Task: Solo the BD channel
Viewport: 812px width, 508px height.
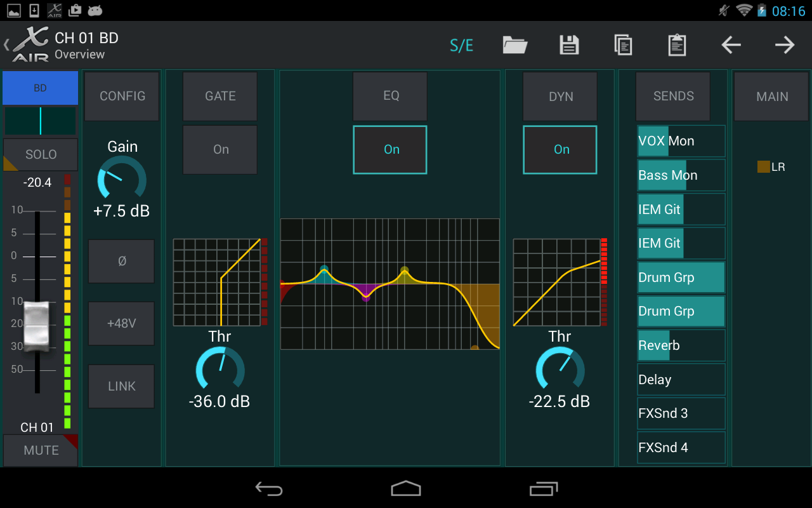Action: 40,154
